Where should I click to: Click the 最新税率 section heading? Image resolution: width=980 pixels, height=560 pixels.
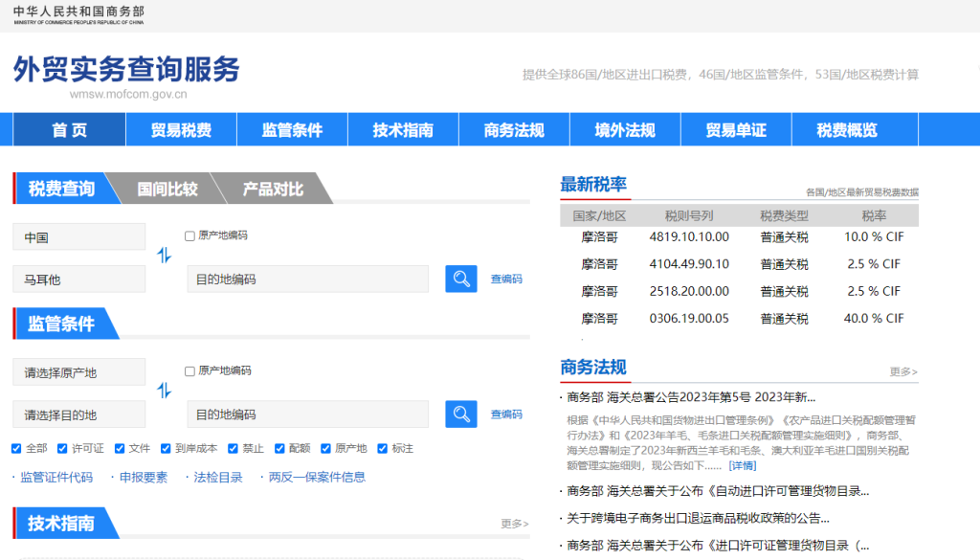(593, 185)
